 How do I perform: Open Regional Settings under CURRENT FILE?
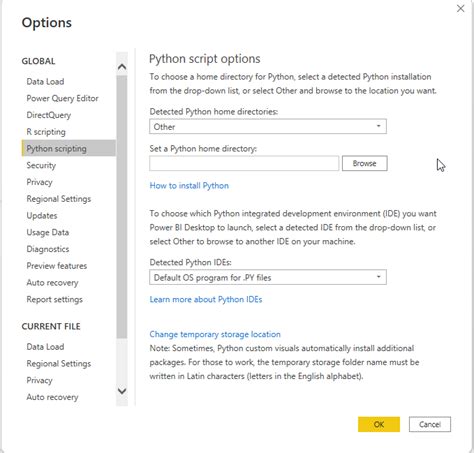click(x=59, y=363)
